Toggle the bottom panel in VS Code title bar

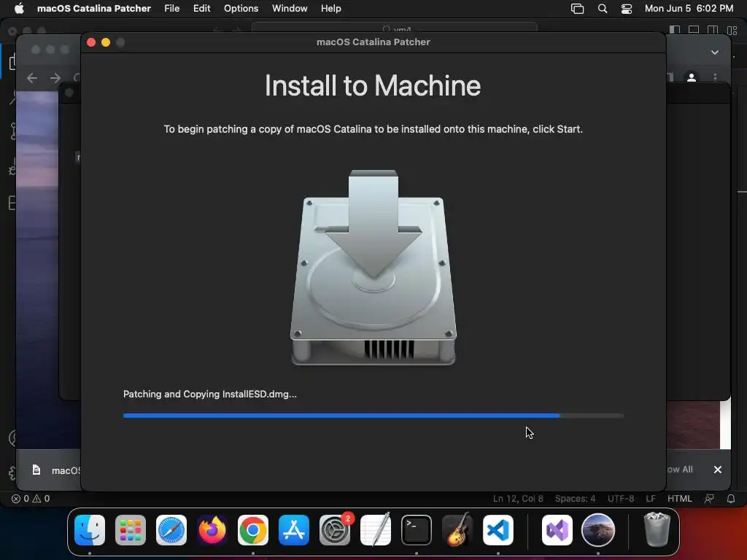pyautogui.click(x=694, y=29)
